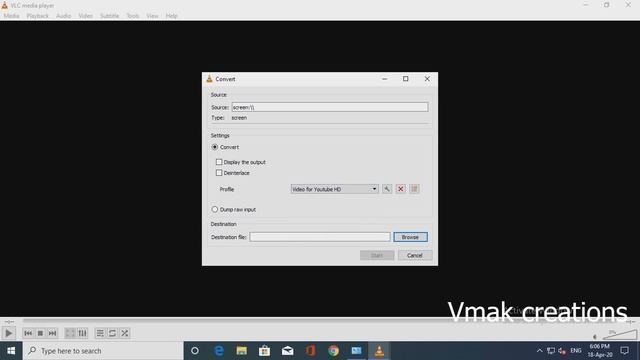Launch Microsoft Edge from taskbar
Screen dimensions: 640x360
click(x=219, y=351)
